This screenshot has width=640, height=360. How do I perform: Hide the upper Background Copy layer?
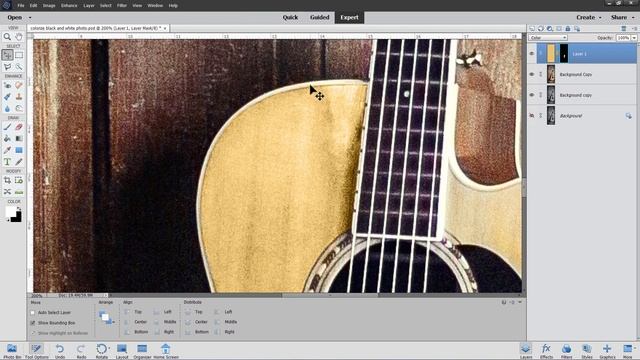[x=531, y=74]
